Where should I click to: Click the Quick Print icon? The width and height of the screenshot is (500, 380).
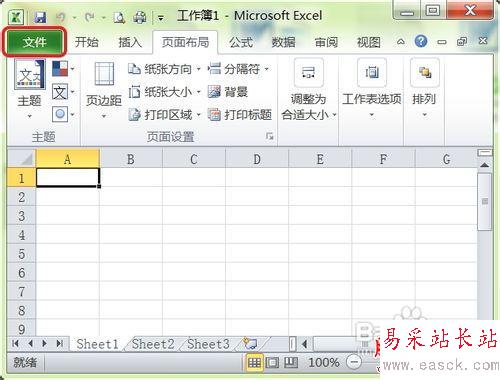click(x=139, y=17)
